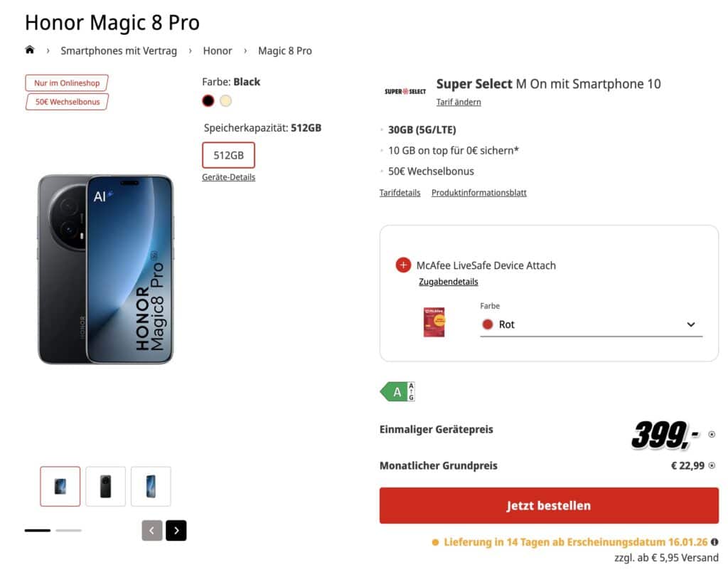
Task: Navigate to the Honor breadcrumb
Action: pos(218,51)
